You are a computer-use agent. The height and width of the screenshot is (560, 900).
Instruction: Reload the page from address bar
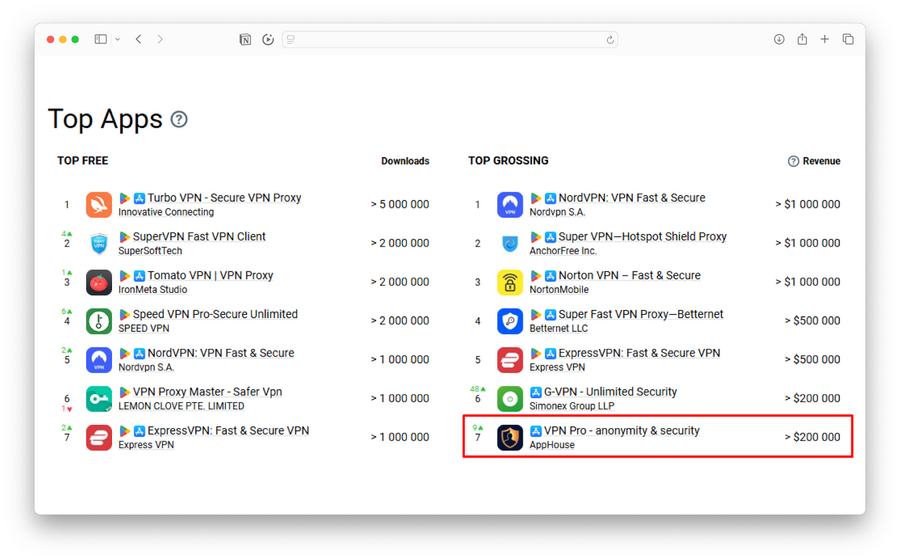[x=610, y=40]
